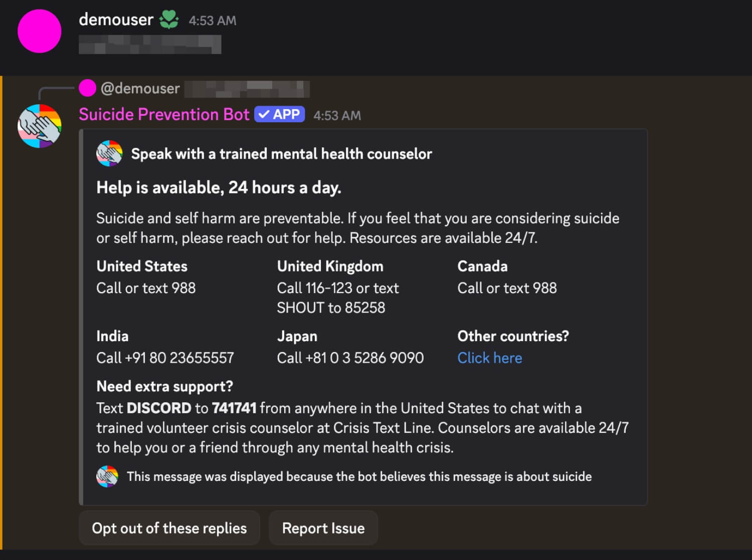Click the embed footer hands icon
Screen dimensions: 752x560
click(107, 476)
